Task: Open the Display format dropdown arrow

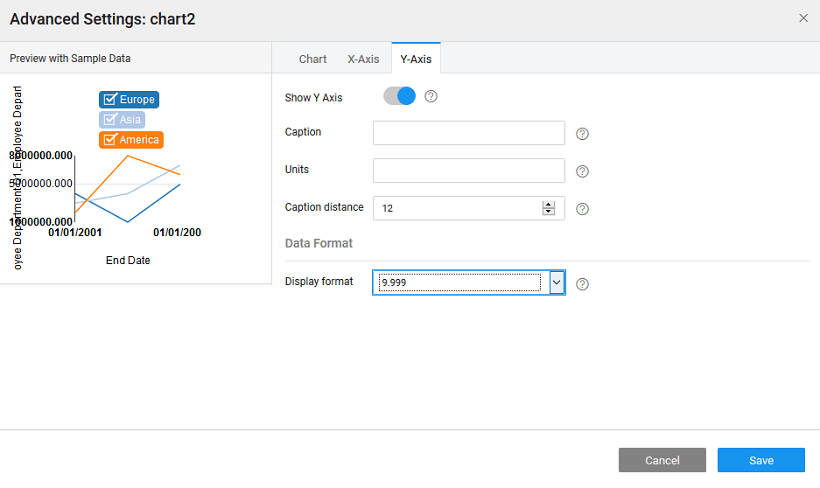Action: [x=557, y=283]
